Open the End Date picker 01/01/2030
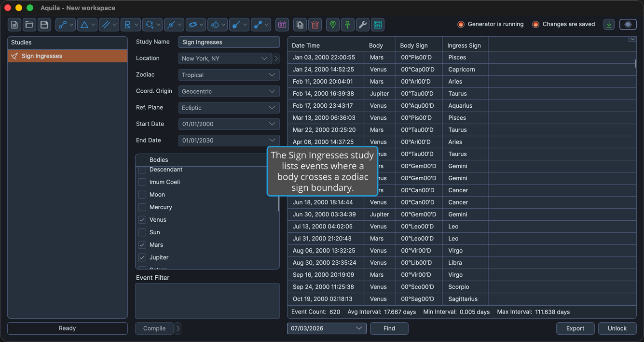The height and width of the screenshot is (342, 644). click(x=229, y=141)
